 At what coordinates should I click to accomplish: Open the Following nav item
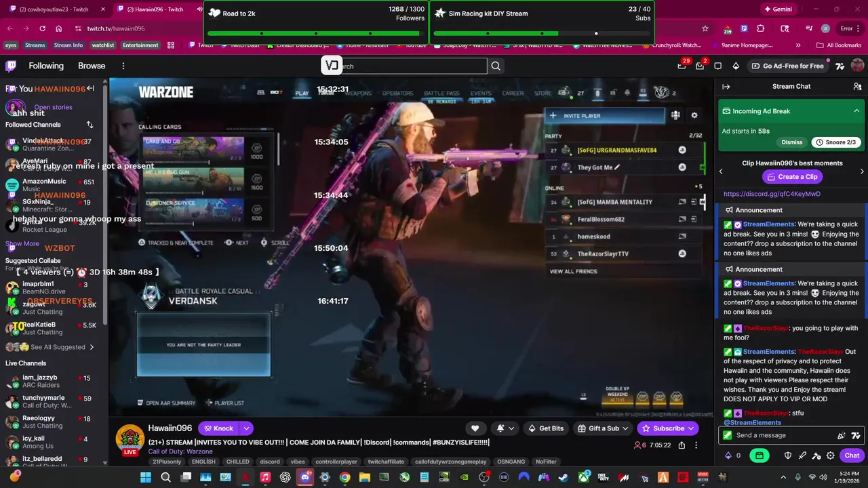point(46,66)
